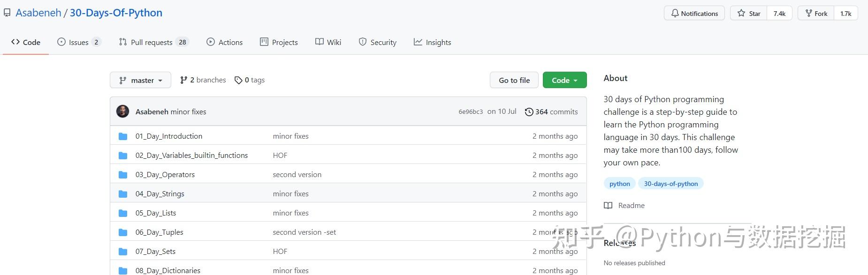The image size is (868, 275).
Task: Open the Insights tab
Action: click(432, 42)
